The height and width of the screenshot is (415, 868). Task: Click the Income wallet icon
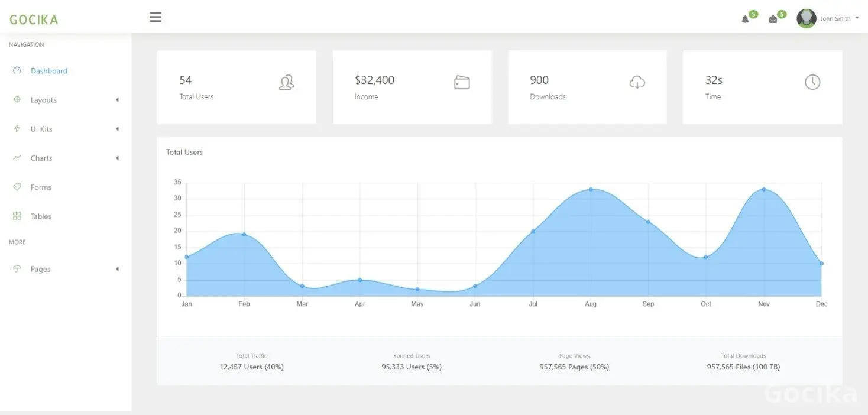coord(462,82)
